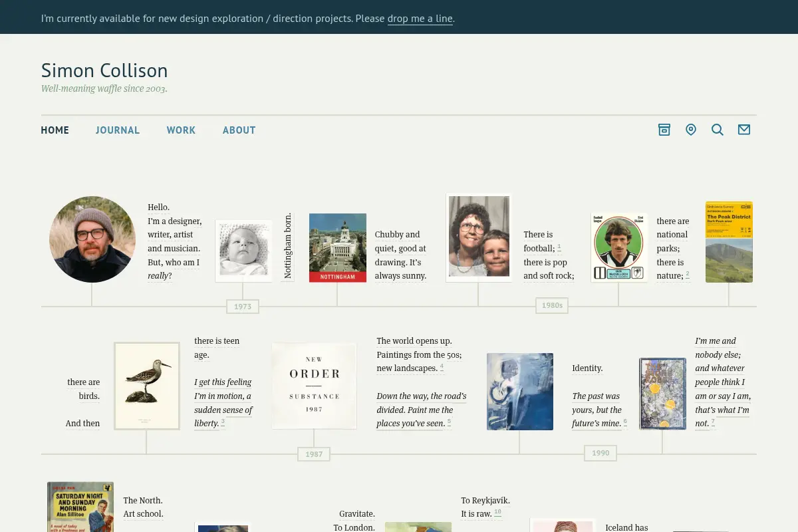This screenshot has height=532, width=798.
Task: Open the Nottingham postcard image
Action: pyautogui.click(x=338, y=247)
